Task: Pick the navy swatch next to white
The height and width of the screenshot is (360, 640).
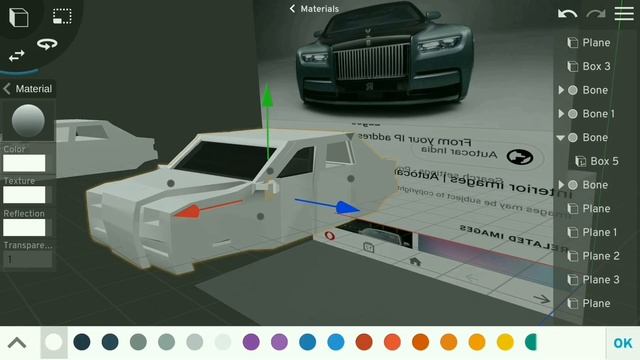Action: coord(82,342)
